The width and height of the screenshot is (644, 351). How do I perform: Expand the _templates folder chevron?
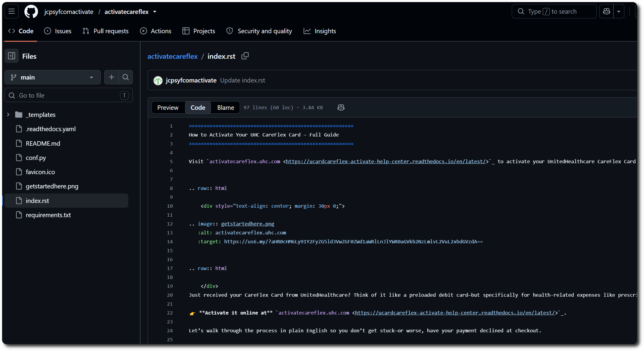(x=8, y=115)
